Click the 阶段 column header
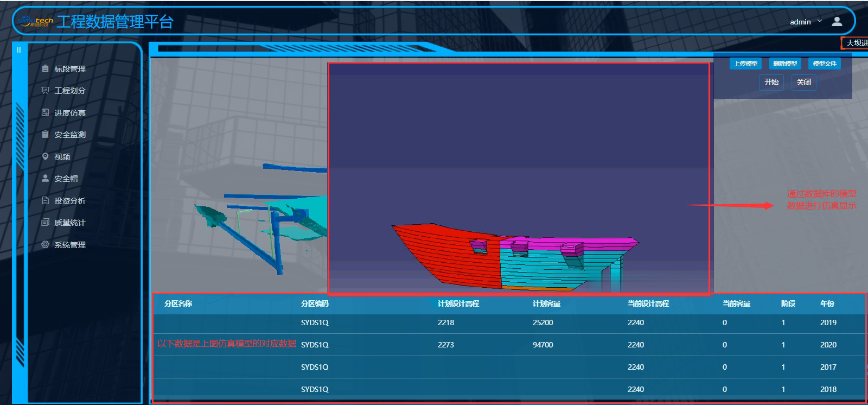This screenshot has width=868, height=405. point(788,303)
